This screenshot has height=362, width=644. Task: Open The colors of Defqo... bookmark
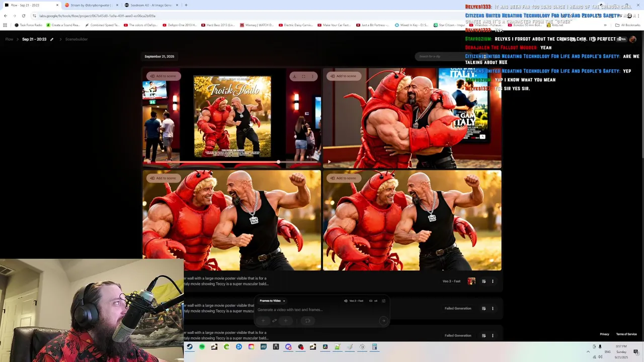tap(141, 25)
